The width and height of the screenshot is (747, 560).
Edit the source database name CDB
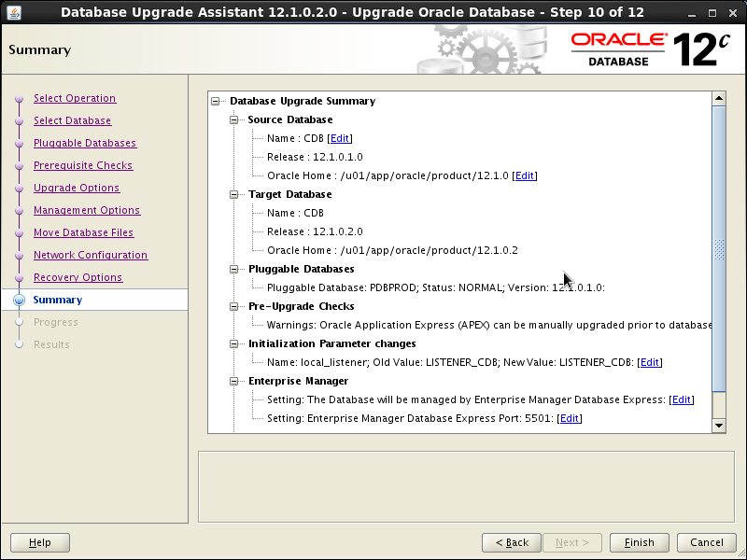(339, 138)
